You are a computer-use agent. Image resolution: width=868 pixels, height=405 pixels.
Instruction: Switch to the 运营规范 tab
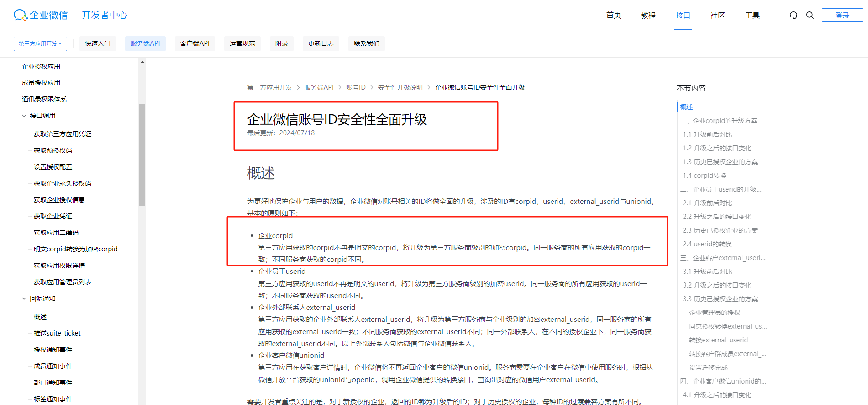(x=242, y=43)
